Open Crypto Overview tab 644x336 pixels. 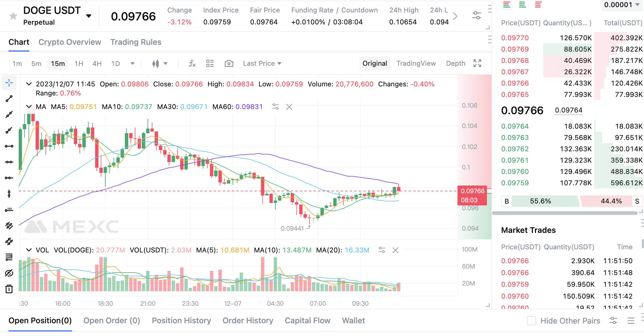pyautogui.click(x=70, y=42)
